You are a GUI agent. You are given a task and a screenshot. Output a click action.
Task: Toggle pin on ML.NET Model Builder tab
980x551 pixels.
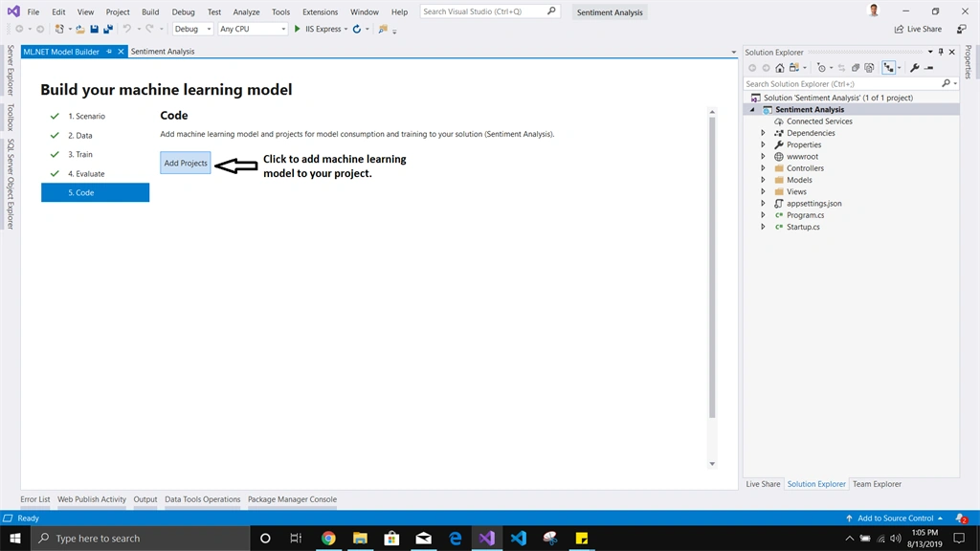(x=109, y=52)
